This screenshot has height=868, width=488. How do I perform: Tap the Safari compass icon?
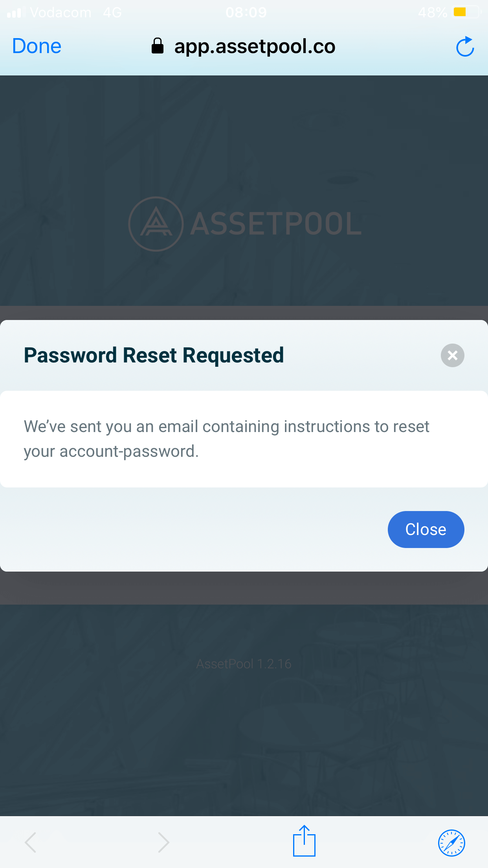pyautogui.click(x=451, y=842)
